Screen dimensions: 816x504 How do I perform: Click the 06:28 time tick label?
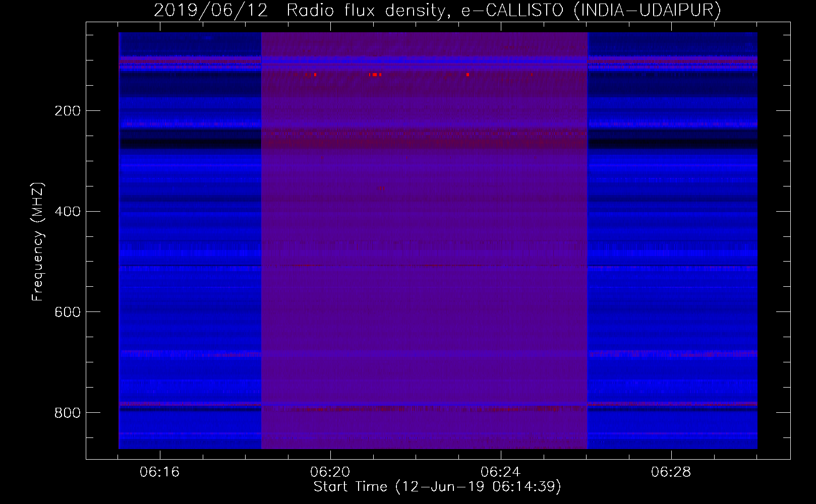coord(671,472)
